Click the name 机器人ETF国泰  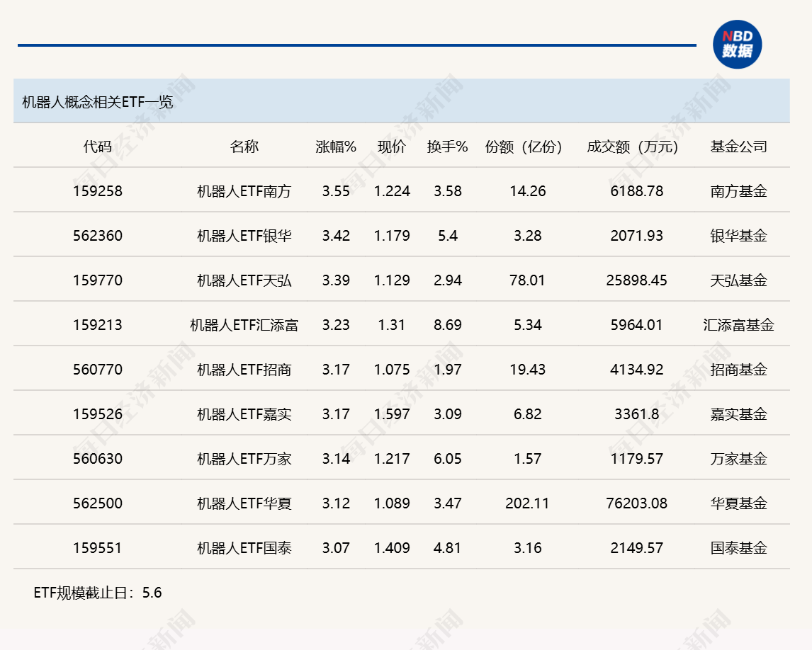click(x=244, y=547)
